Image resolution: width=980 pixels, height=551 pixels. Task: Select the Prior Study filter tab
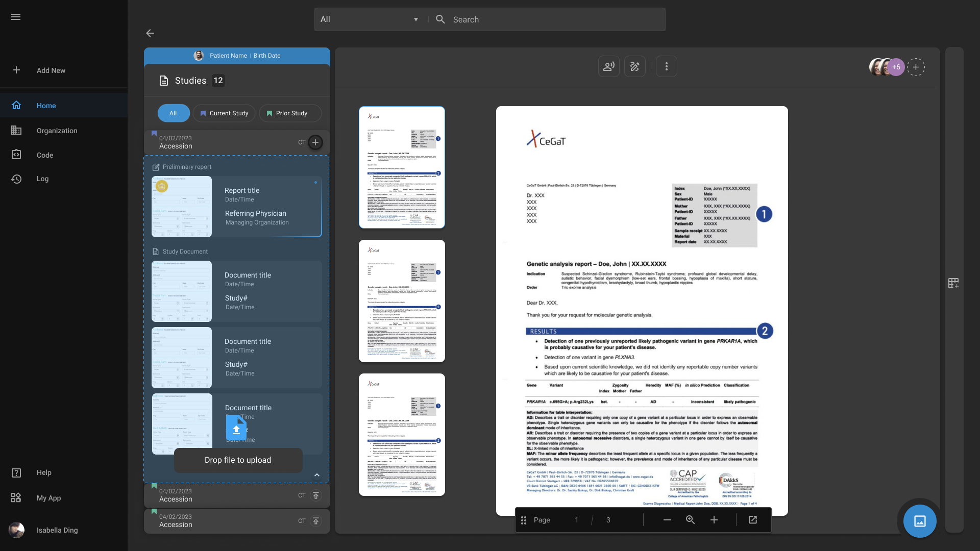coord(290,113)
